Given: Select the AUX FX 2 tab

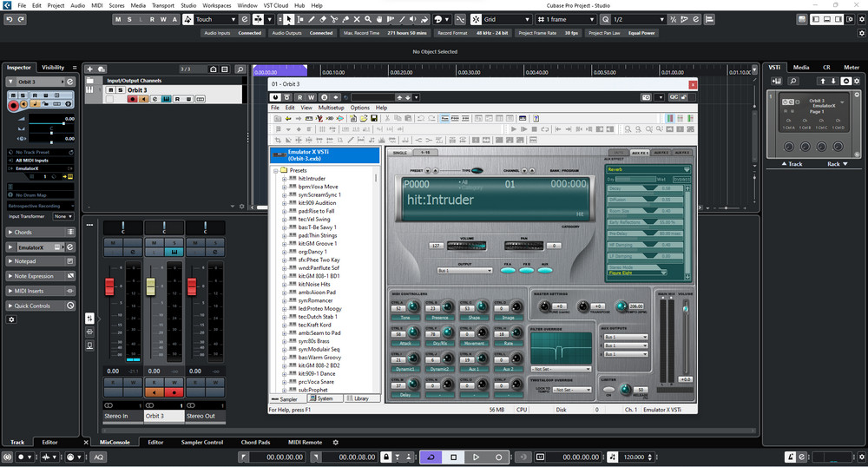Looking at the screenshot, I should click(661, 153).
